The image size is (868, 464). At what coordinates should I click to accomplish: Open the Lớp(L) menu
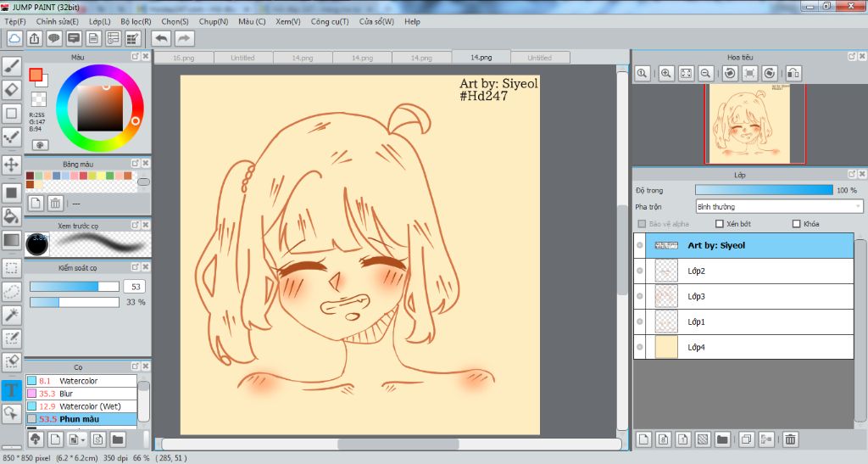pyautogui.click(x=100, y=21)
